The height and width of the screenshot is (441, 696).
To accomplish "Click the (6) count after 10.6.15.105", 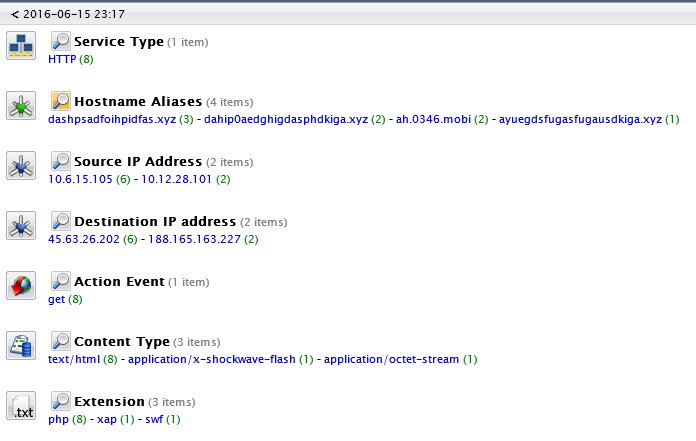I will click(x=123, y=179).
